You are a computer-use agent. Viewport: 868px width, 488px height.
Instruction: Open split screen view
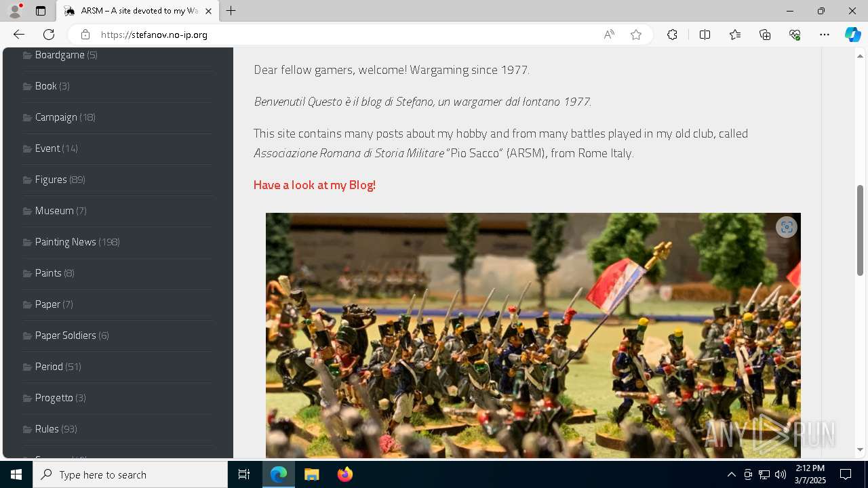pyautogui.click(x=705, y=35)
